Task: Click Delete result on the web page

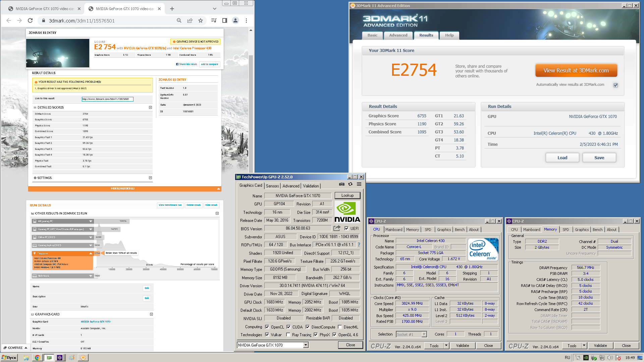Action: [x=194, y=205]
